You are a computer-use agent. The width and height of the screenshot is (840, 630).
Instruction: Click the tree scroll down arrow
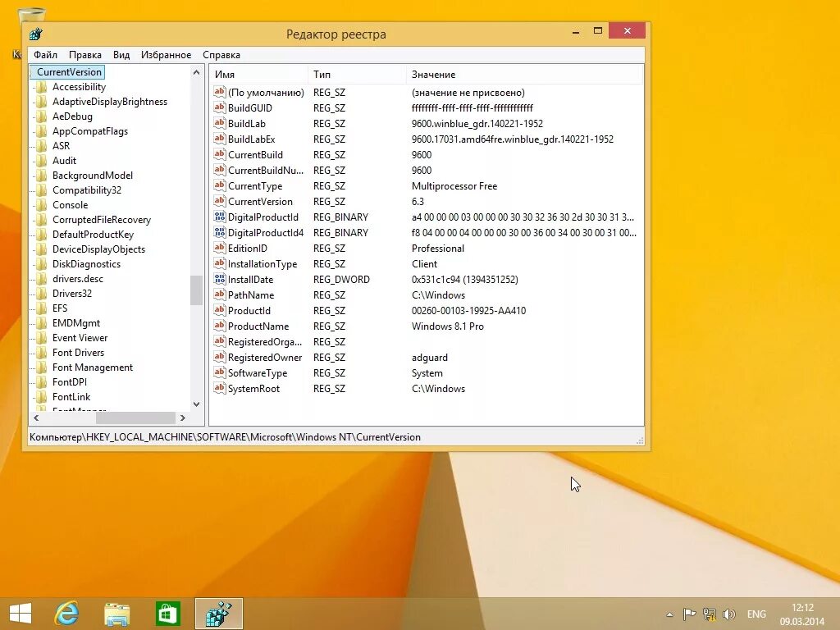click(x=197, y=404)
